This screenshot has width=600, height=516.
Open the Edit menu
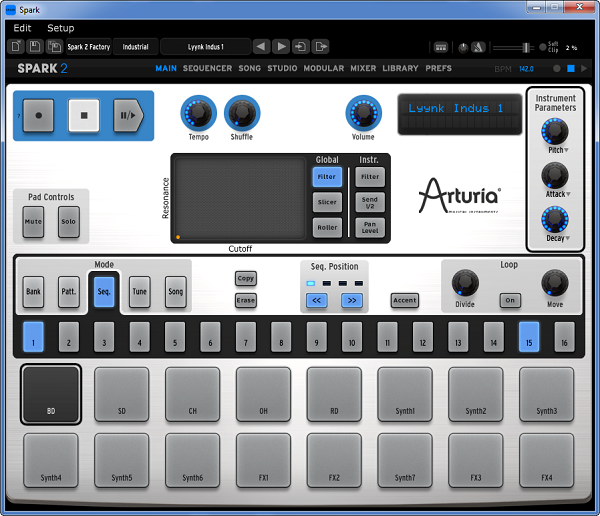pyautogui.click(x=22, y=28)
